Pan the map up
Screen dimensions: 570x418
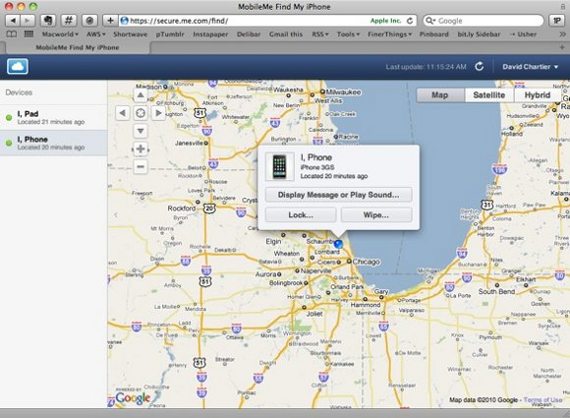(140, 96)
